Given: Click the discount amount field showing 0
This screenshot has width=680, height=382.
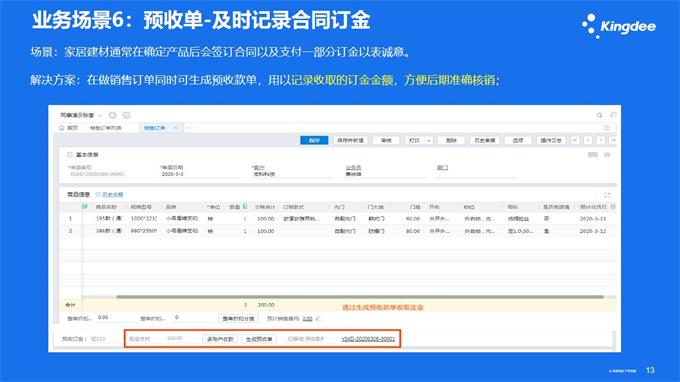Looking at the screenshot, I should click(193, 318).
